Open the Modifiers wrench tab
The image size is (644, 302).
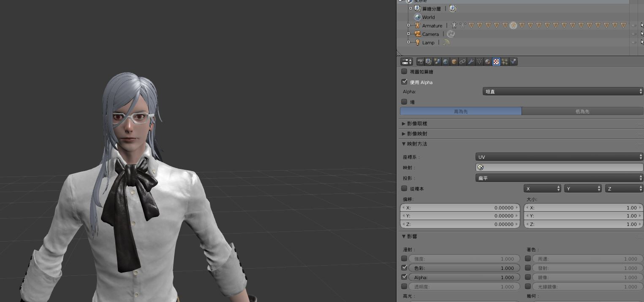click(471, 62)
